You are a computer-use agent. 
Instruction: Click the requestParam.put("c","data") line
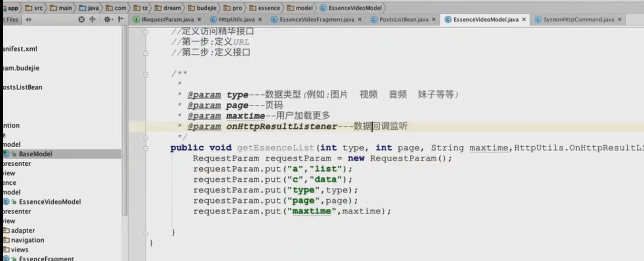(273, 179)
